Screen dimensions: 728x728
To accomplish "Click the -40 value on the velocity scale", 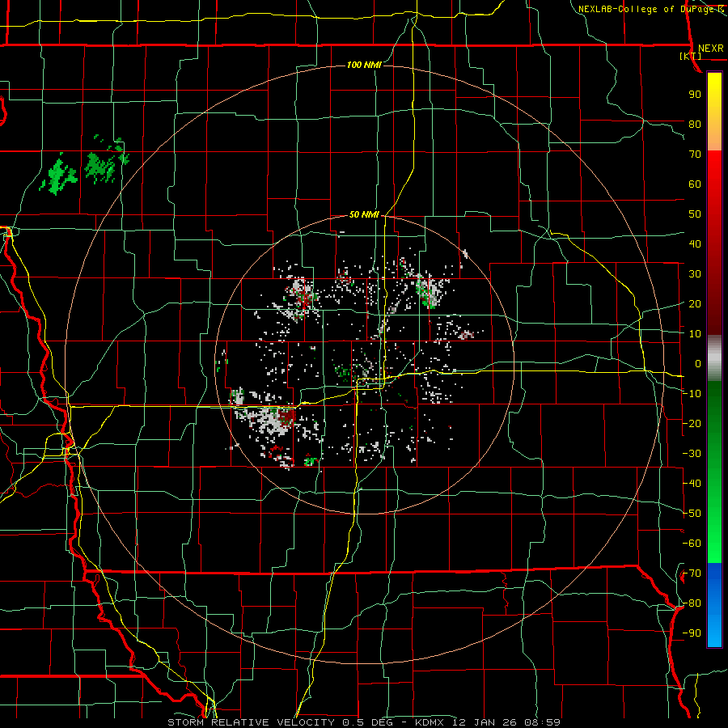I will tap(692, 484).
